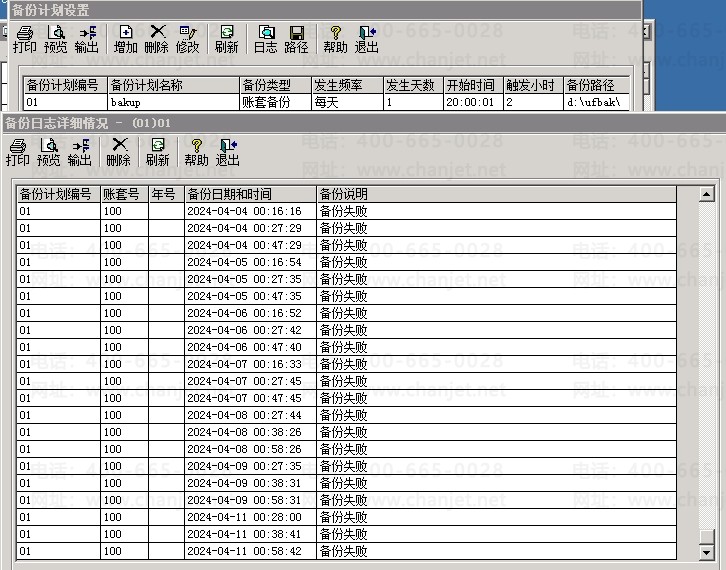Click Modify (修改) icon in backup plan toolbar
The height and width of the screenshot is (570, 726).
[188, 39]
